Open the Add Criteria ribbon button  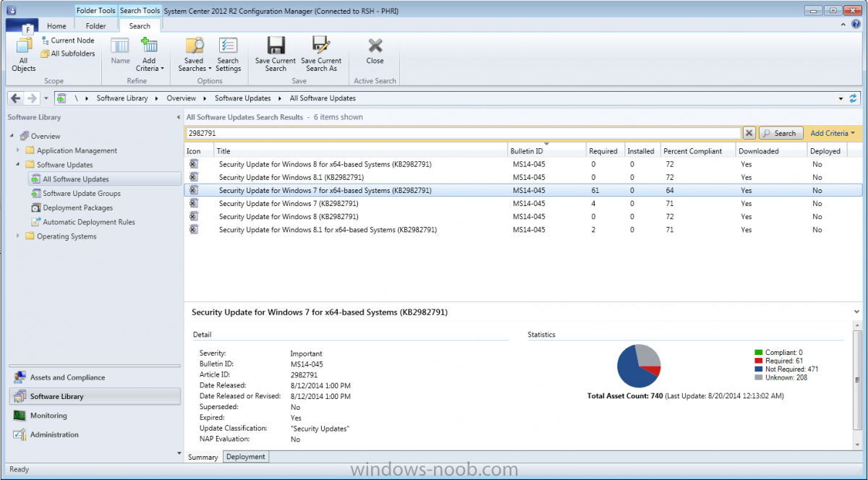pos(150,54)
